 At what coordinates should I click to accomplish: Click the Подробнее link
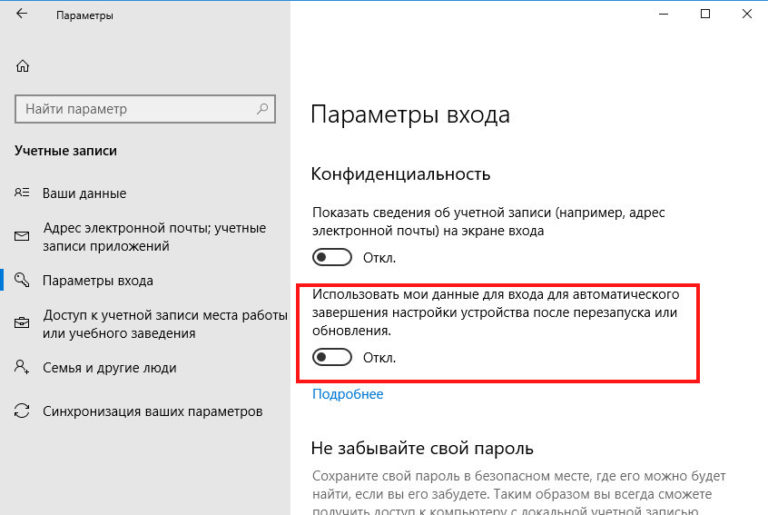tap(347, 394)
